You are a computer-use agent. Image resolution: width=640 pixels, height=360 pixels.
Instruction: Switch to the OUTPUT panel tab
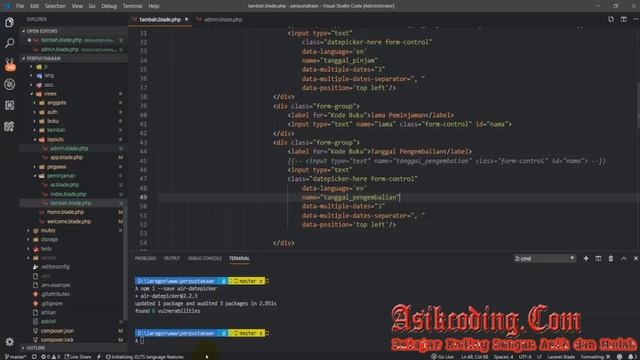pos(171,258)
